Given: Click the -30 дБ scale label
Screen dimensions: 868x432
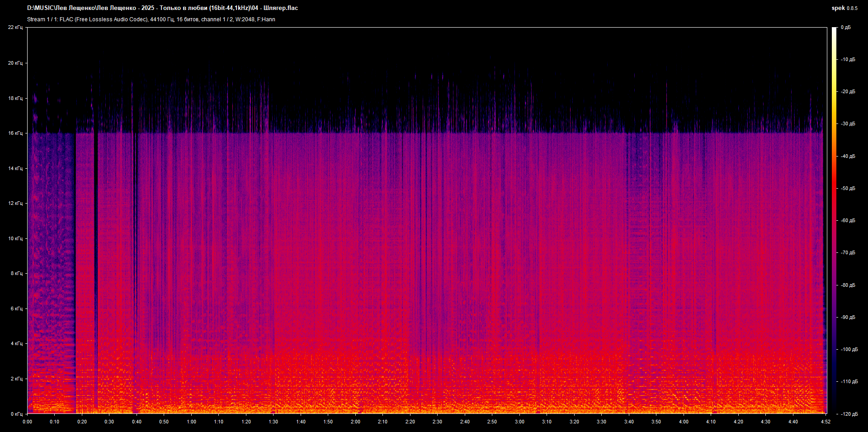Looking at the screenshot, I should (x=848, y=124).
